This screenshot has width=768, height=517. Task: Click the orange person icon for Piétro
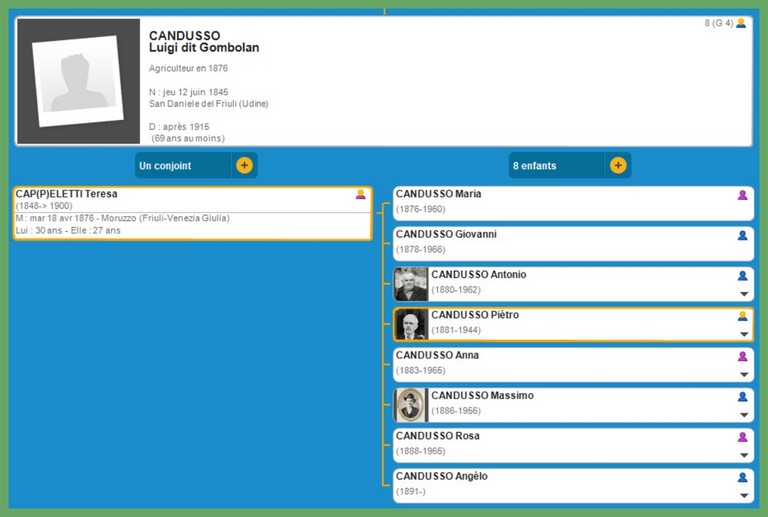pos(742,316)
